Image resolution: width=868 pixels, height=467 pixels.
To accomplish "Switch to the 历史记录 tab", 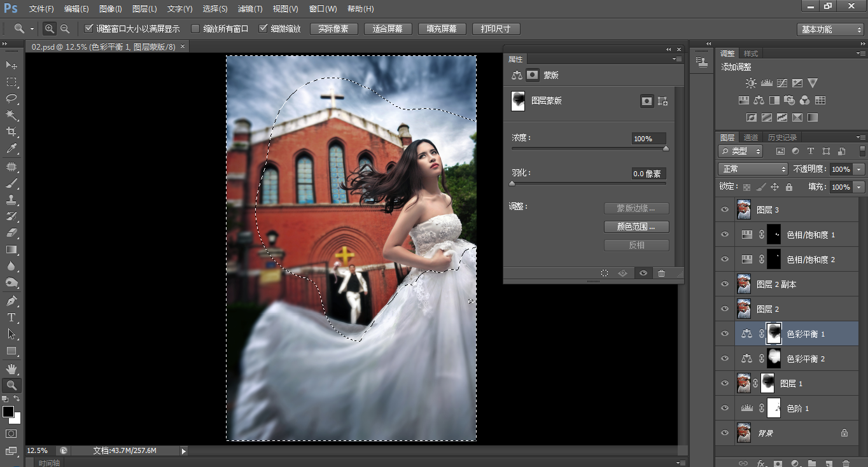I will [782, 137].
